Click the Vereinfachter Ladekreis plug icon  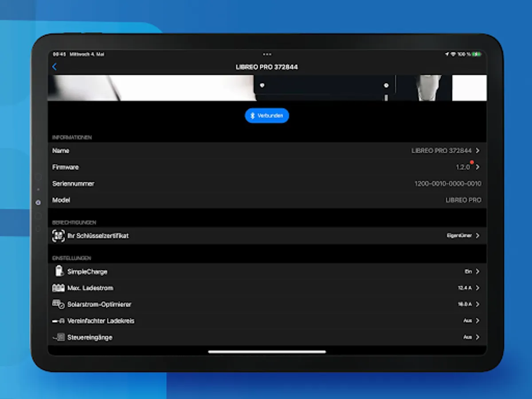59,321
